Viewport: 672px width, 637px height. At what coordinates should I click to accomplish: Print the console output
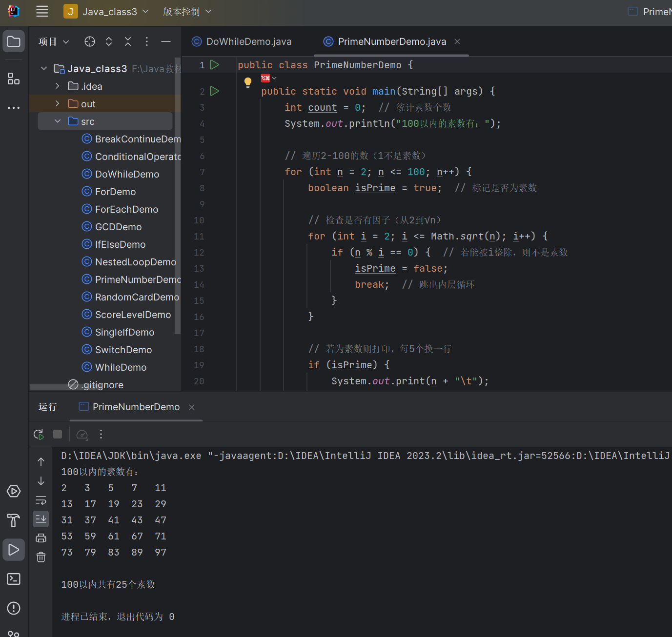(41, 538)
